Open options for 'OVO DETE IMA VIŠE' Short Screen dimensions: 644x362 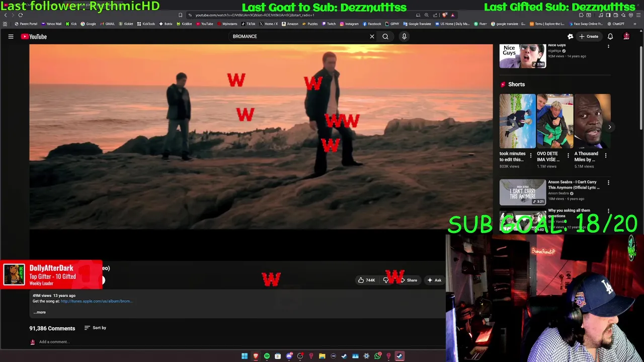[568, 156]
